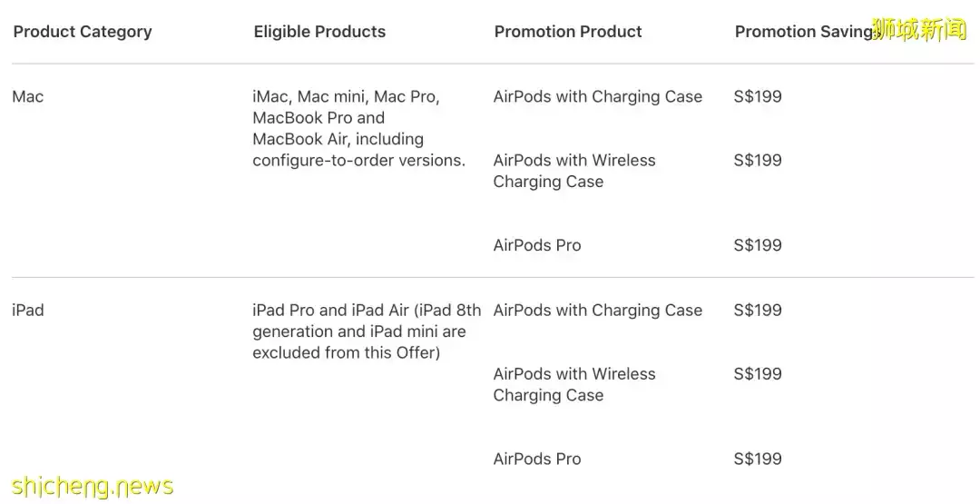Viewport: 980px width, 504px height.
Task: Open the shicheng.news watermark link
Action: (x=89, y=487)
